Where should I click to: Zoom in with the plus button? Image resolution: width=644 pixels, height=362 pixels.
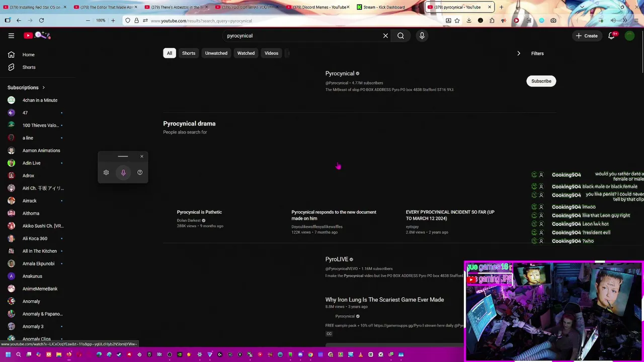[x=113, y=21]
